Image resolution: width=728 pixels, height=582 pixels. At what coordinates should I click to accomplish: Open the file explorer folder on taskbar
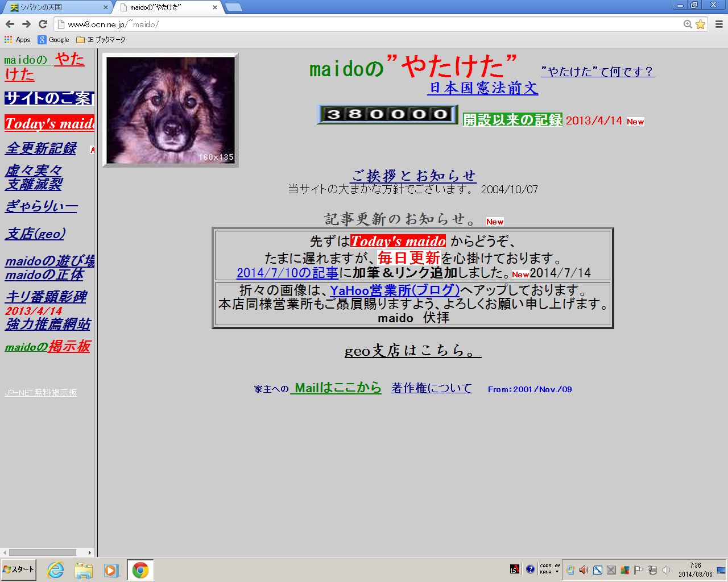84,570
